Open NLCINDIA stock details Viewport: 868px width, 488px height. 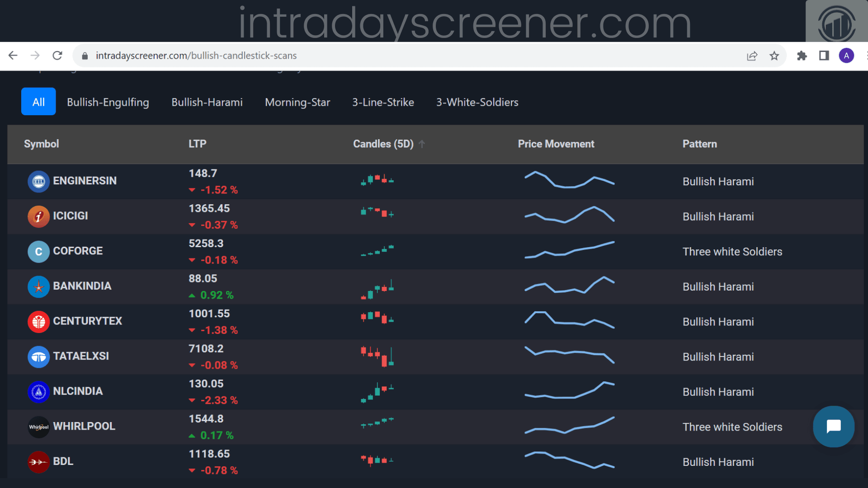78,391
